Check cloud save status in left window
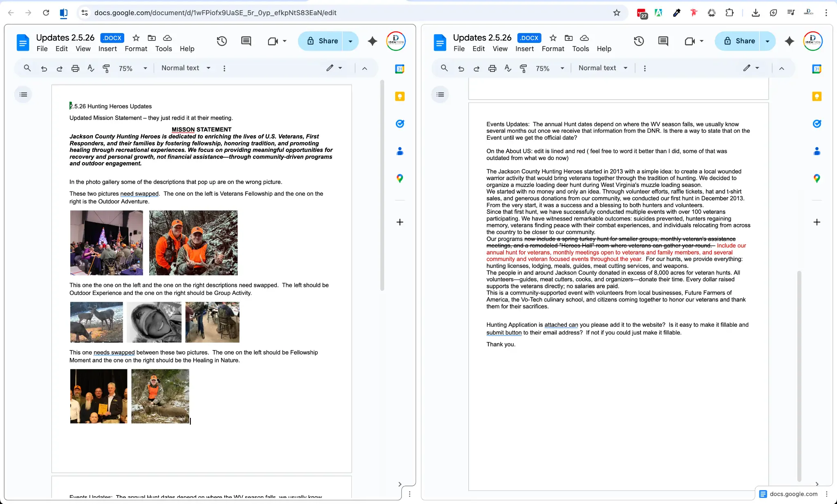Image resolution: width=837 pixels, height=504 pixels. (167, 38)
